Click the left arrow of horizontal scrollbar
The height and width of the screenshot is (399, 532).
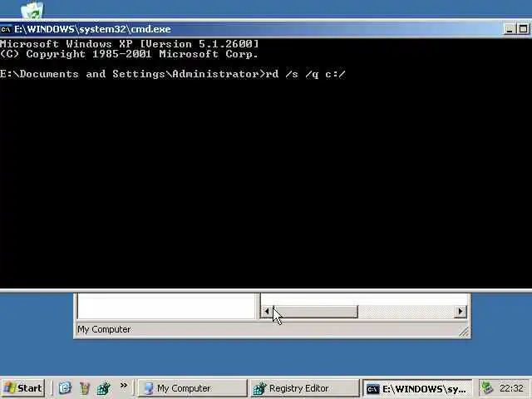(266, 311)
